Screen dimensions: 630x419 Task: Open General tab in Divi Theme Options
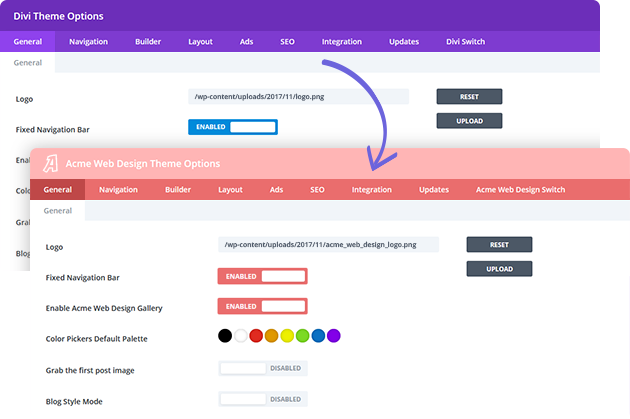click(27, 41)
